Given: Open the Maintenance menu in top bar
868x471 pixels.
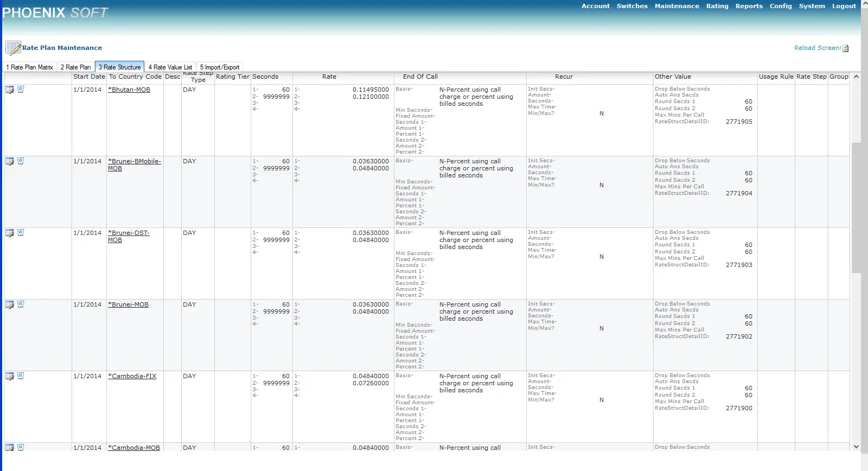Looking at the screenshot, I should point(676,6).
